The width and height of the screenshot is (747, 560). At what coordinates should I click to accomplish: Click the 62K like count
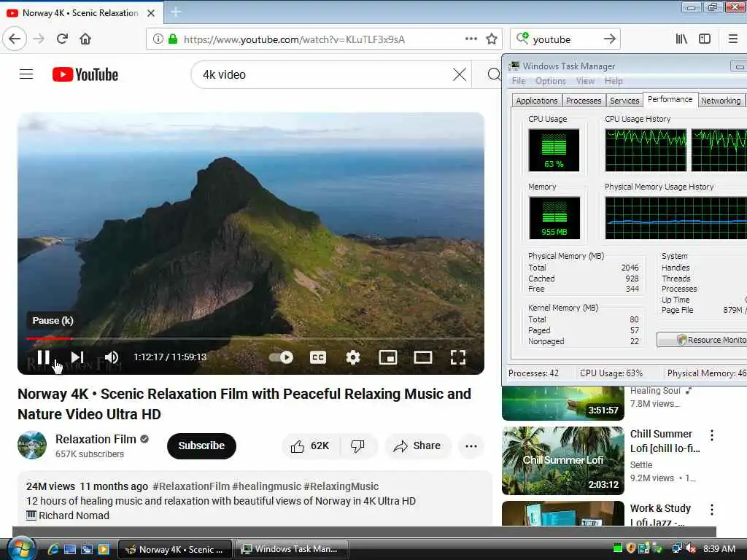pos(320,446)
